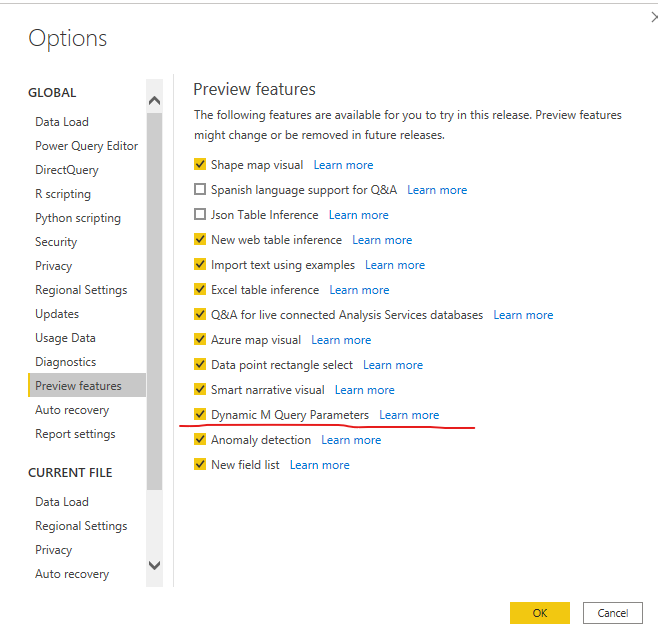Select Global Data Load settings
The width and height of the screenshot is (658, 641).
tap(62, 122)
